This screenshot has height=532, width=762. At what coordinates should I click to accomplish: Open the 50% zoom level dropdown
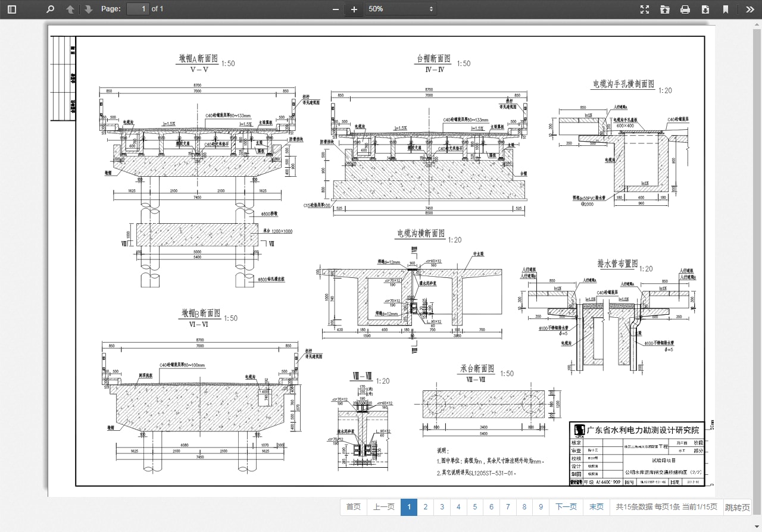(x=401, y=9)
